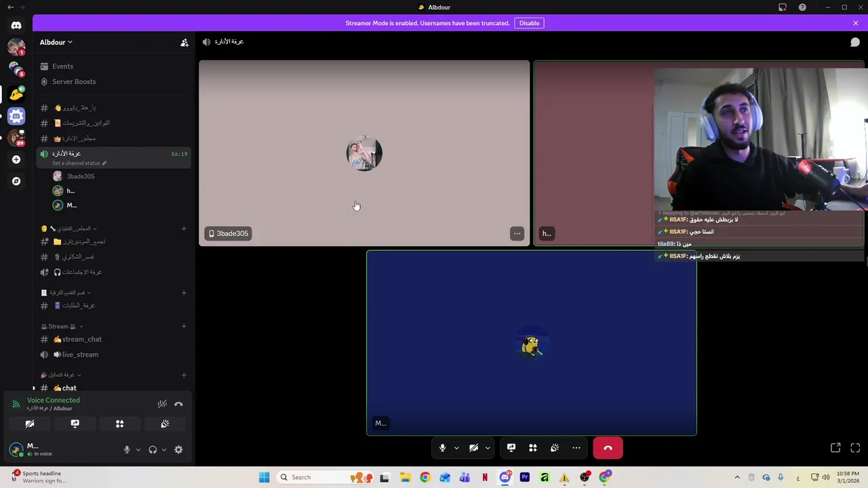
Task: Add channel to المجلس_التنفيذي category
Action: (184, 228)
